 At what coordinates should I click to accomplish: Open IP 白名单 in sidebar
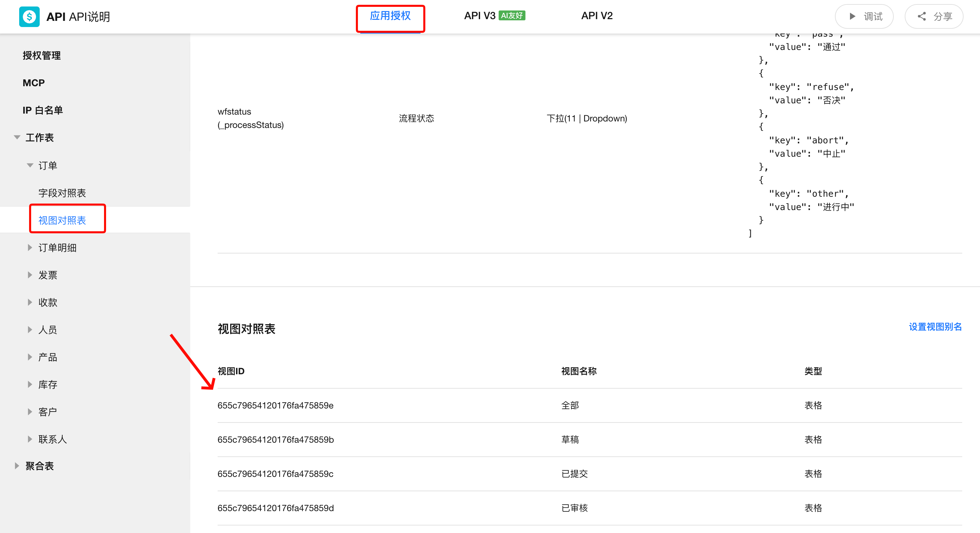click(43, 110)
